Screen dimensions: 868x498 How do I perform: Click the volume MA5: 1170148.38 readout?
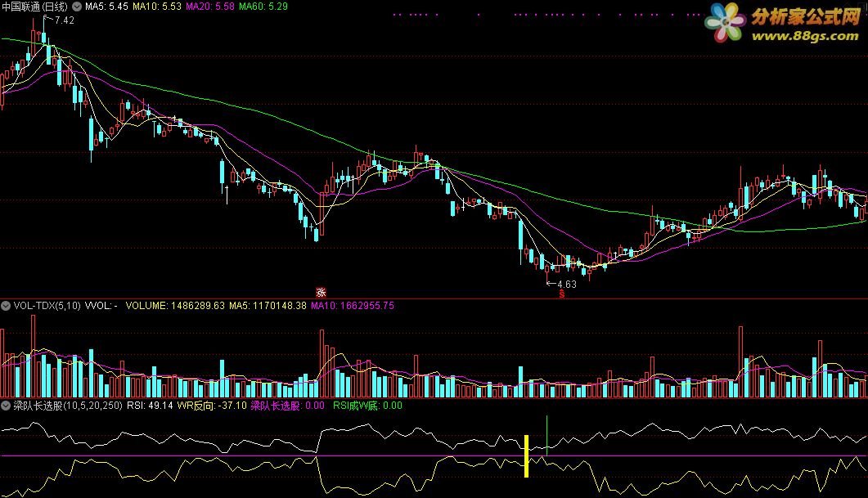pos(268,306)
